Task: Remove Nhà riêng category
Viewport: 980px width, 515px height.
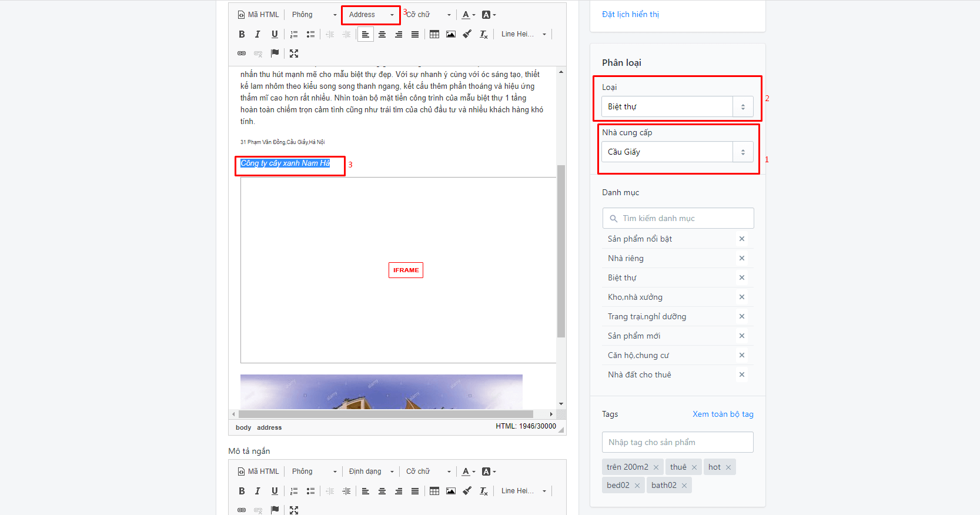Action: point(742,258)
